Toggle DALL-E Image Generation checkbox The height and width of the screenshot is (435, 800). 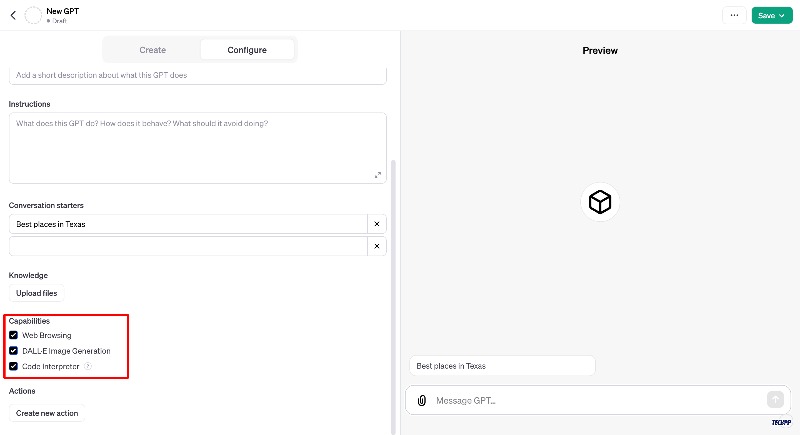point(13,351)
